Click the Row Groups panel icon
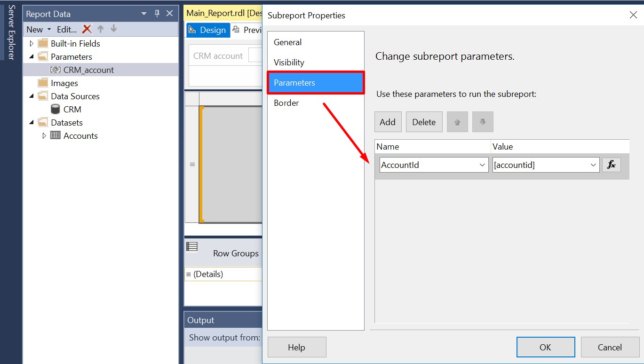Screen dimensions: 644x364 click(192, 246)
